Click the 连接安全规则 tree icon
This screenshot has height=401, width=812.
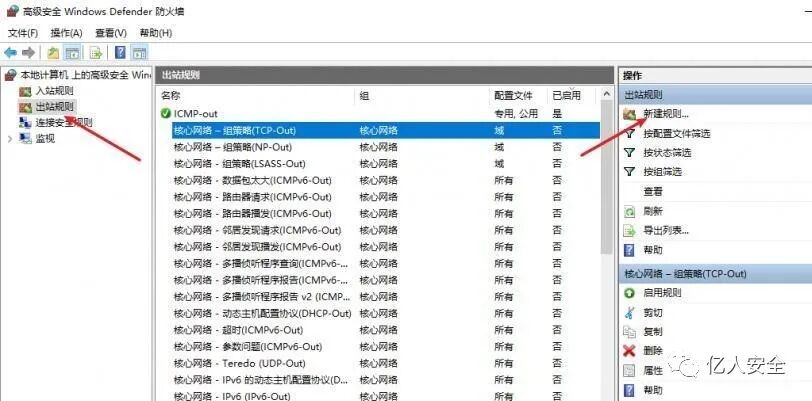[x=25, y=123]
